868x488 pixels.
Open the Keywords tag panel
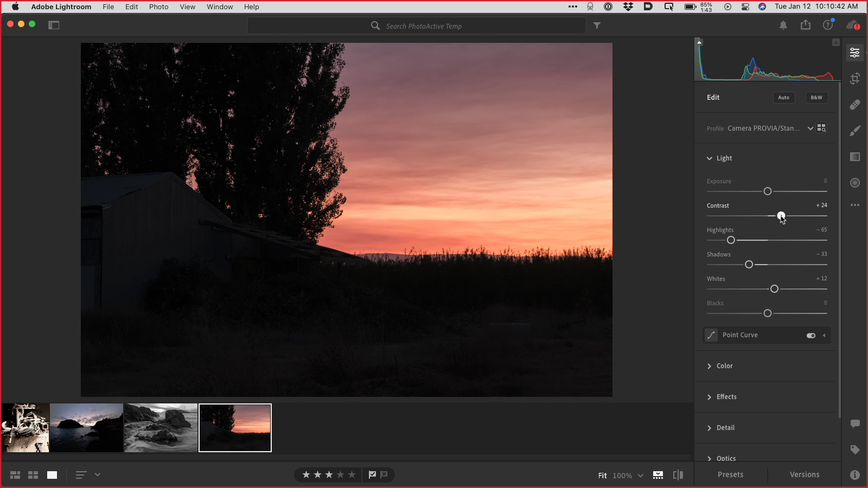pyautogui.click(x=855, y=450)
